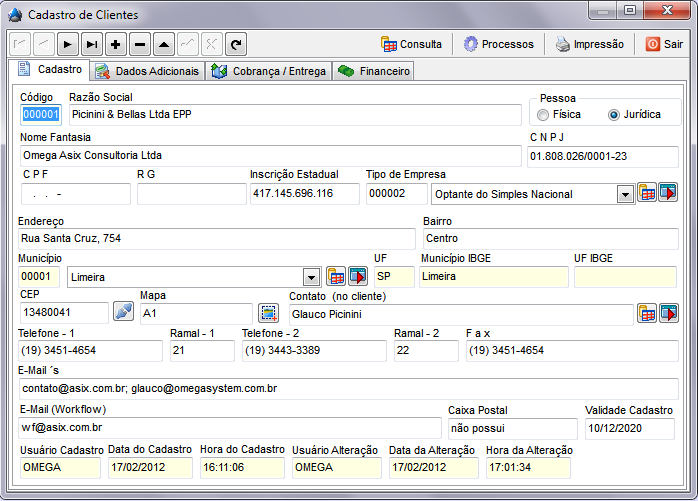Click into the Nome Fantasia field
The image size is (698, 501).
270,156
